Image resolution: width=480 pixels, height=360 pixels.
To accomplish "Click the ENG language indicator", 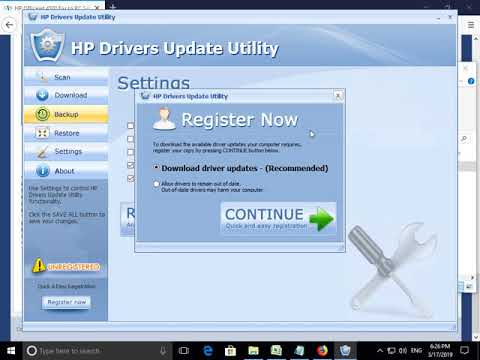I will click(x=417, y=351).
